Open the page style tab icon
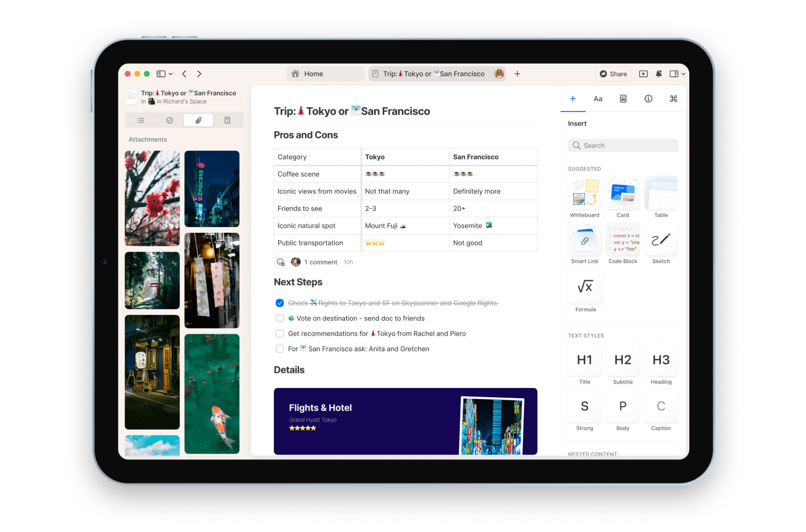 click(x=623, y=99)
